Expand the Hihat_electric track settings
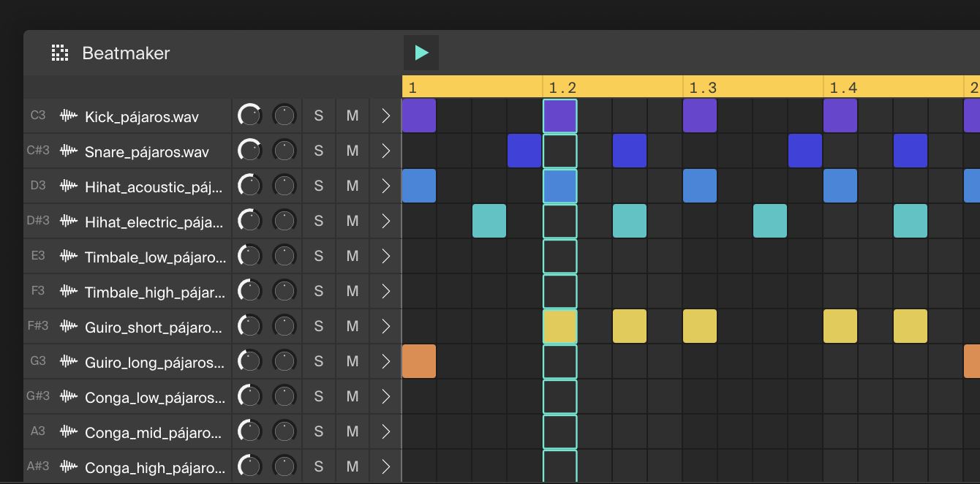The image size is (980, 484). [x=385, y=221]
